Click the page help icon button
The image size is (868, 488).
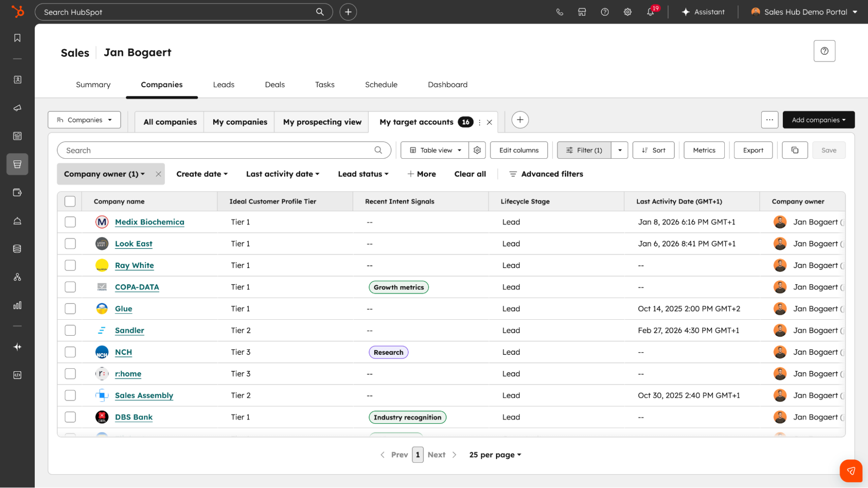(825, 51)
